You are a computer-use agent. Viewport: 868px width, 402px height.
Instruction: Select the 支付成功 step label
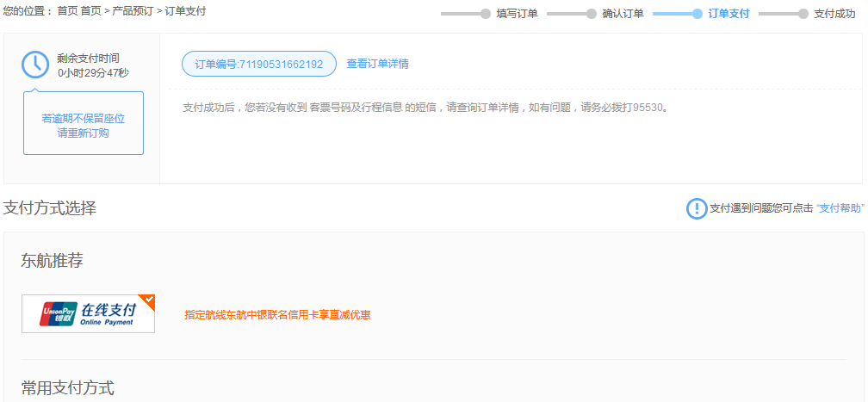pos(834,14)
